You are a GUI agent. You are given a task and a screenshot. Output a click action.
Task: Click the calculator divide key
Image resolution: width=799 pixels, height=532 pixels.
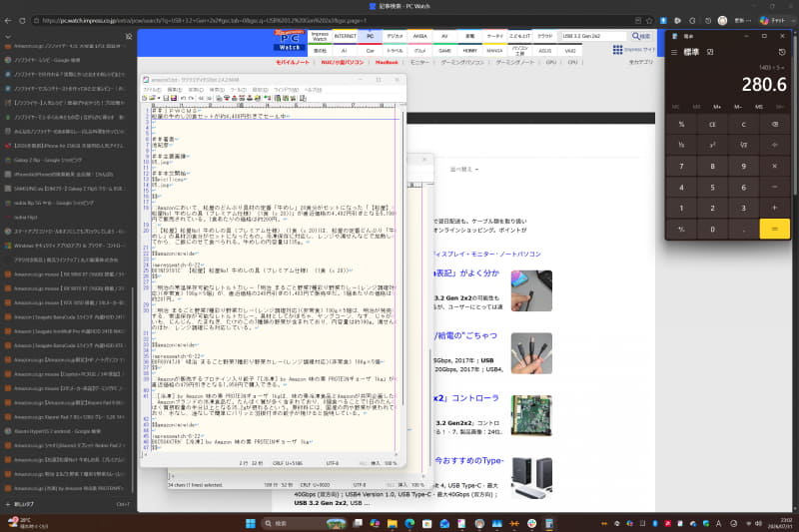click(775, 145)
